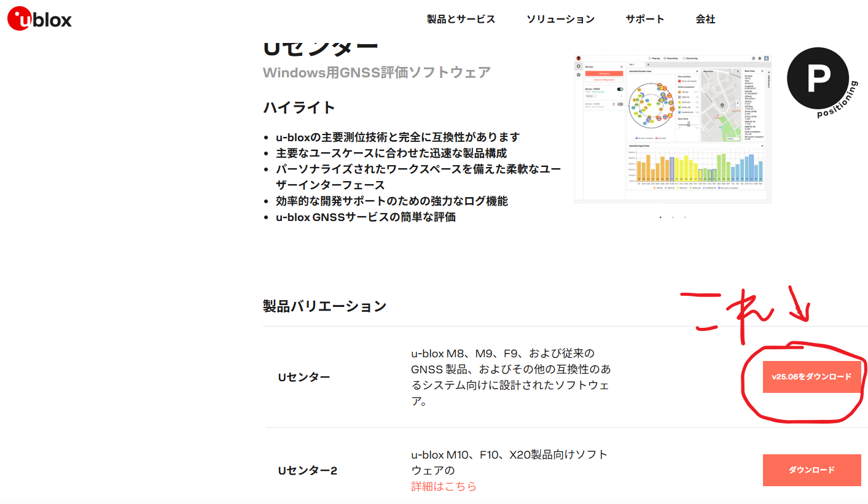Toggle the red 'Show not tracked' checkbox
Image resolution: width=868 pixels, height=504 pixels.
point(679,81)
